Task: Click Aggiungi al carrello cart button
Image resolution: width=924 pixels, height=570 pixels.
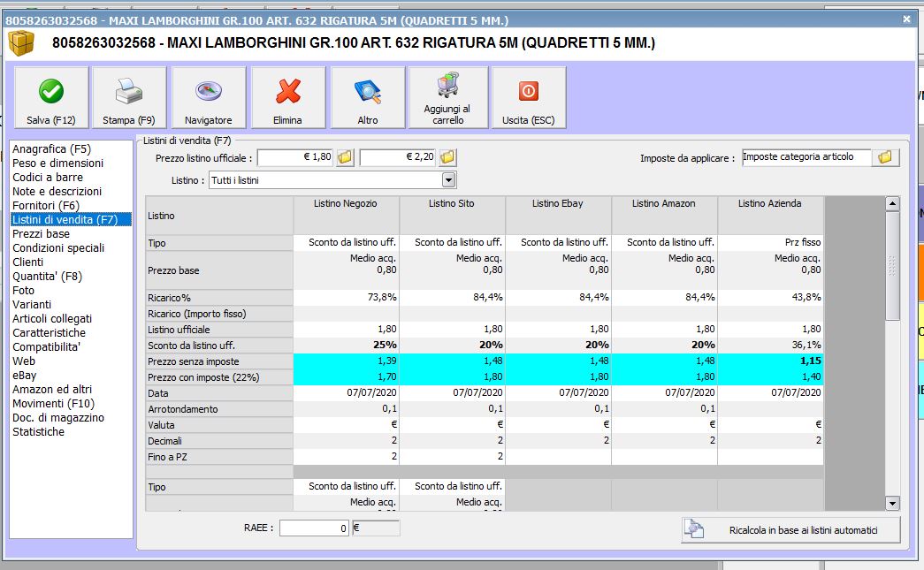Action: 448,97
